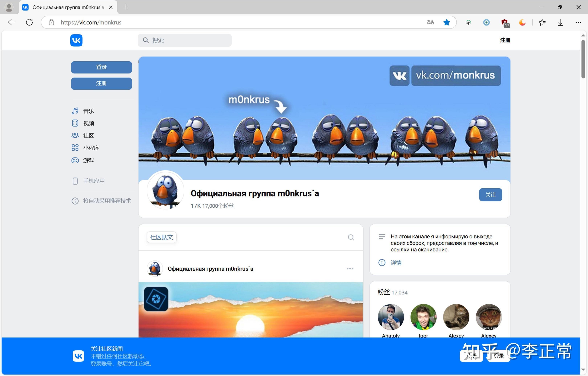Click the post author avatar

[155, 268]
